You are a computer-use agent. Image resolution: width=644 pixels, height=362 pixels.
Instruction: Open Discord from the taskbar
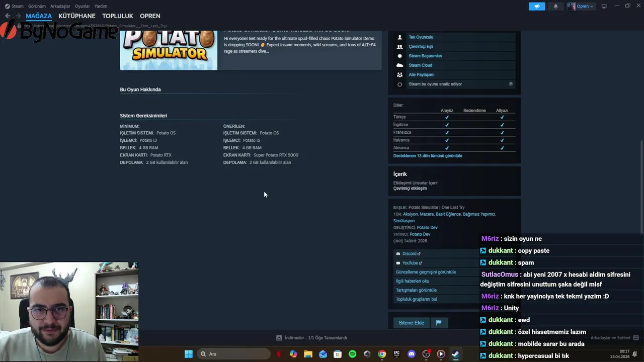[412, 354]
